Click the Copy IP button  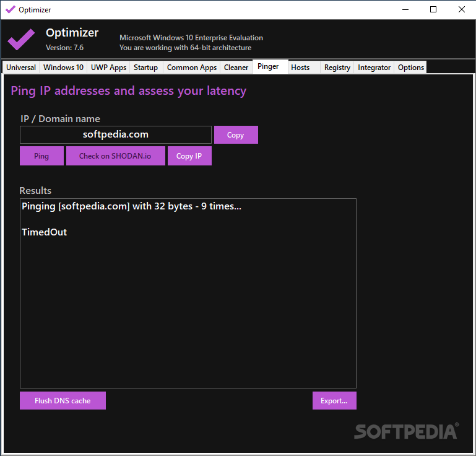(189, 156)
